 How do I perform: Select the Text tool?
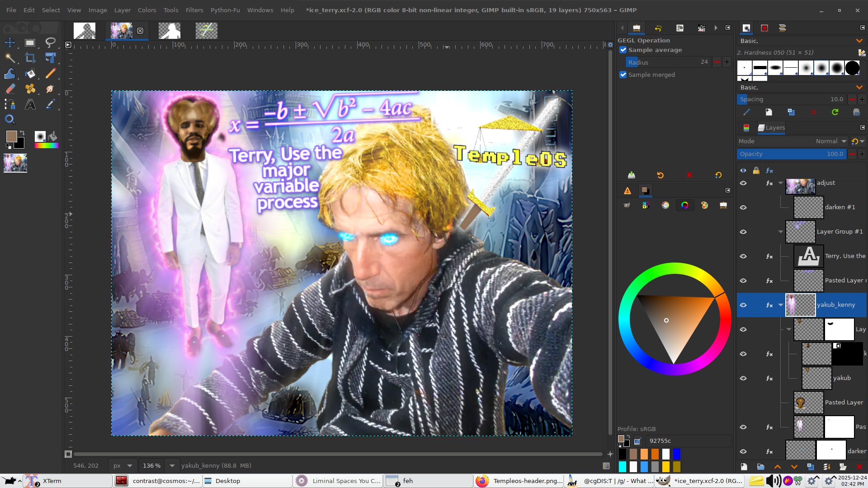[x=30, y=105]
